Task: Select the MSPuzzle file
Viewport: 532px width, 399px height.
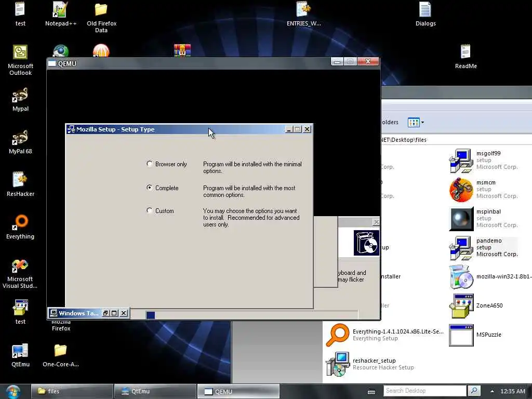Action: pyautogui.click(x=475, y=335)
